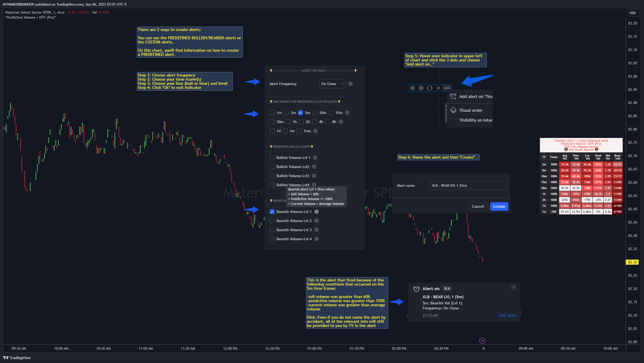Click alarm plus icon beside Add alert entry
Screen dimensions: 644x363
click(453, 97)
